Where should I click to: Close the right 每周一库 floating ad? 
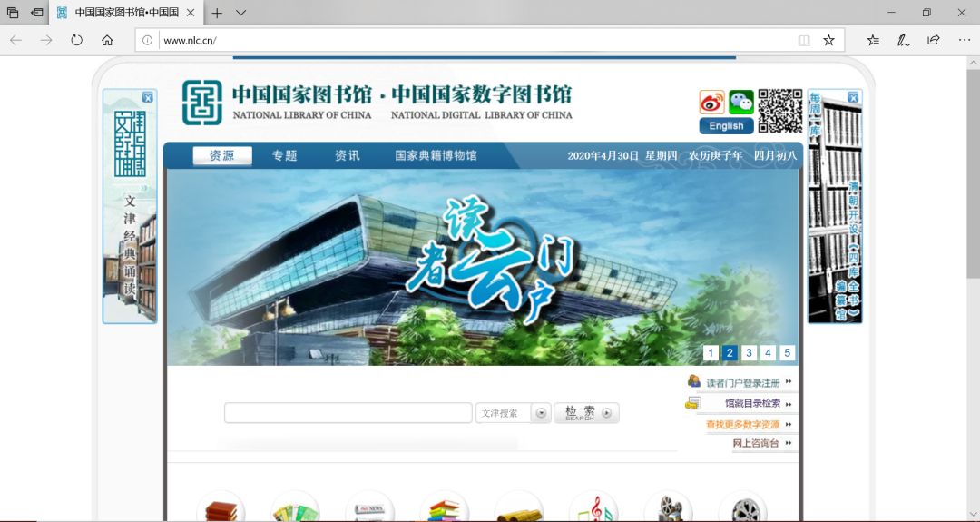point(852,97)
